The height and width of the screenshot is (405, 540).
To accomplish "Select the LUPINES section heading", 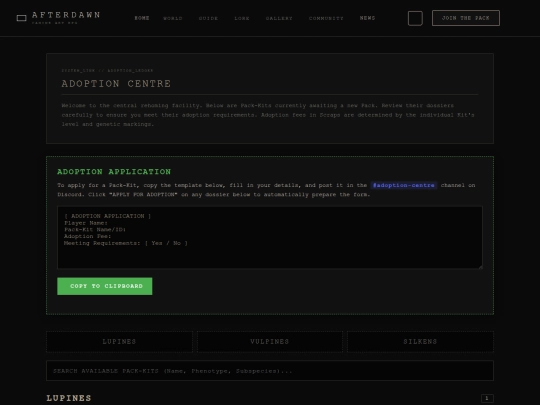I will point(69,398).
